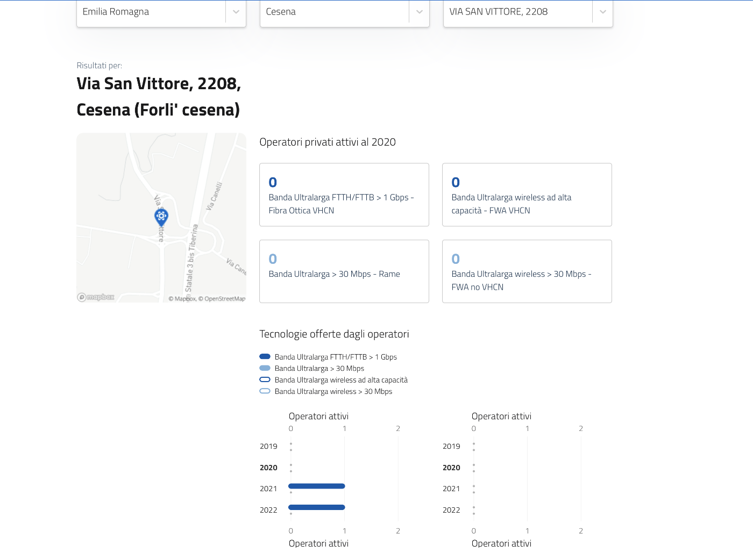Toggle the wireless > 30 Mbps legend swatch
The image size is (753, 560).
[x=265, y=391]
